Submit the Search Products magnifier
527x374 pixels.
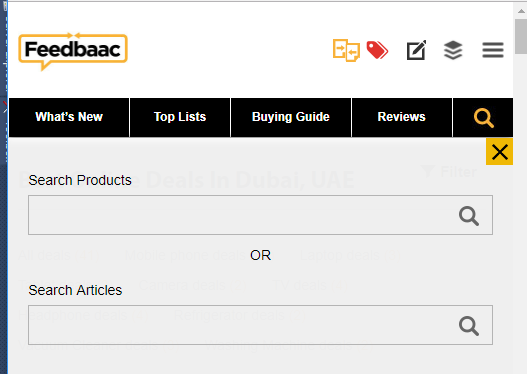469,216
